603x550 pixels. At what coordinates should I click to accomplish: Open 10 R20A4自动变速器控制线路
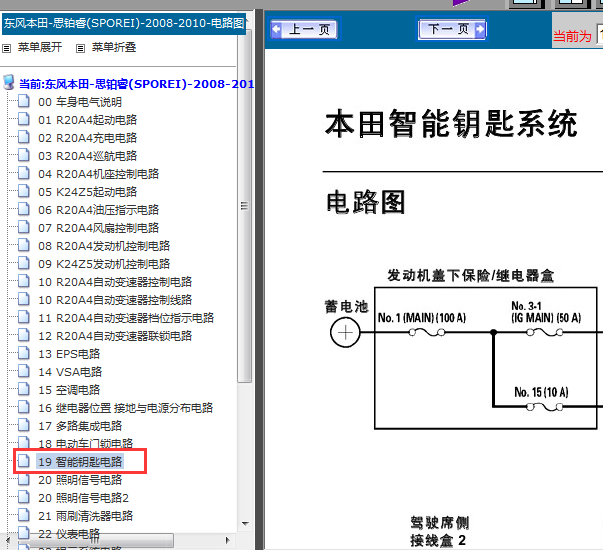[x=115, y=300]
